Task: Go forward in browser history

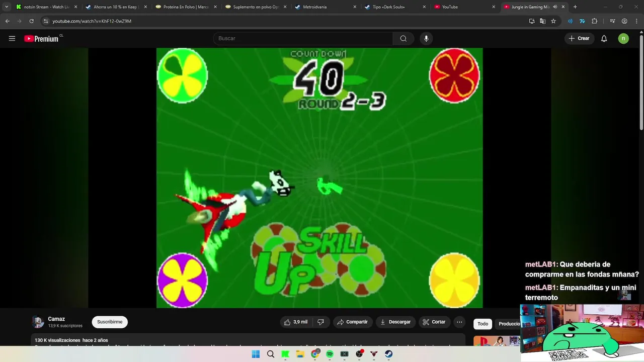Action: point(19,21)
